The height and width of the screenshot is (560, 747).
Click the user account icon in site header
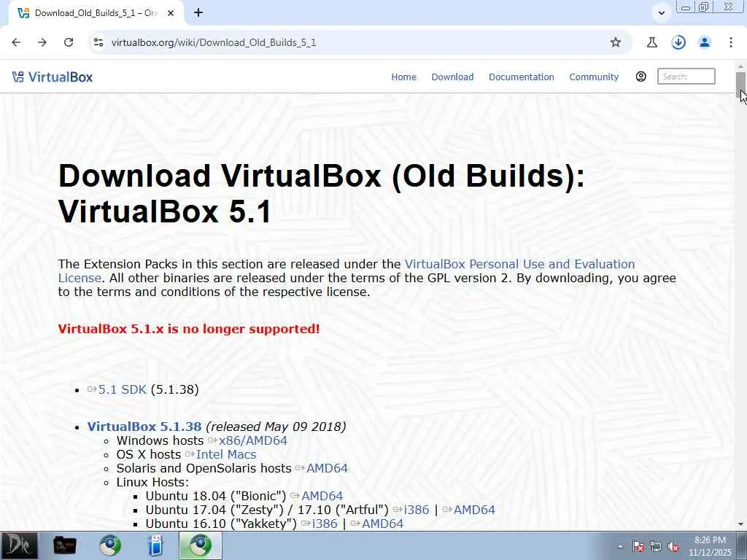pos(640,76)
